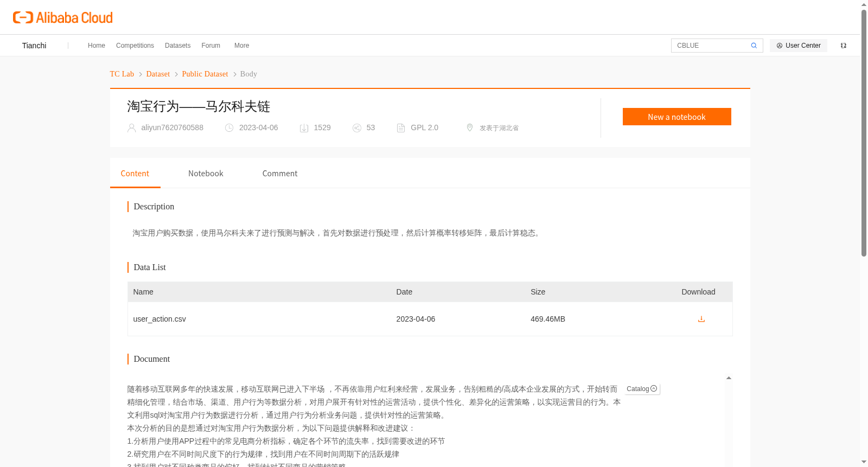Screen dimensions: 868x467
Task: Open the Datasets menu item
Action: tap(177, 46)
